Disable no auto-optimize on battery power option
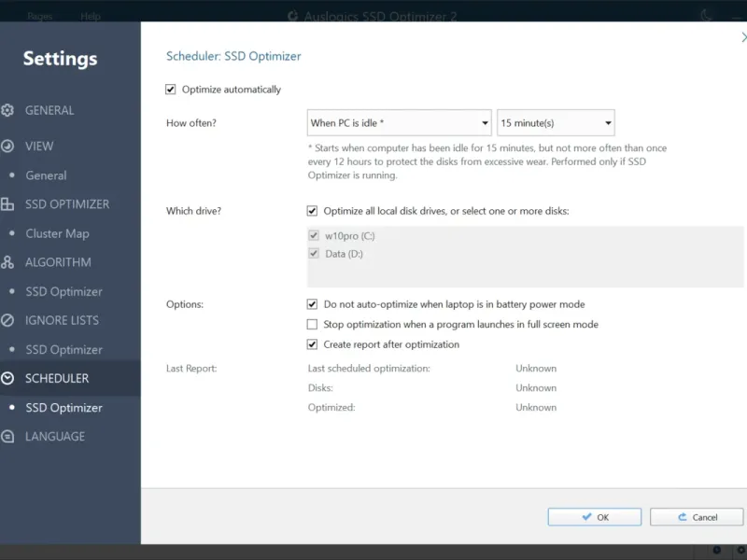The image size is (747, 560). pos(312,304)
